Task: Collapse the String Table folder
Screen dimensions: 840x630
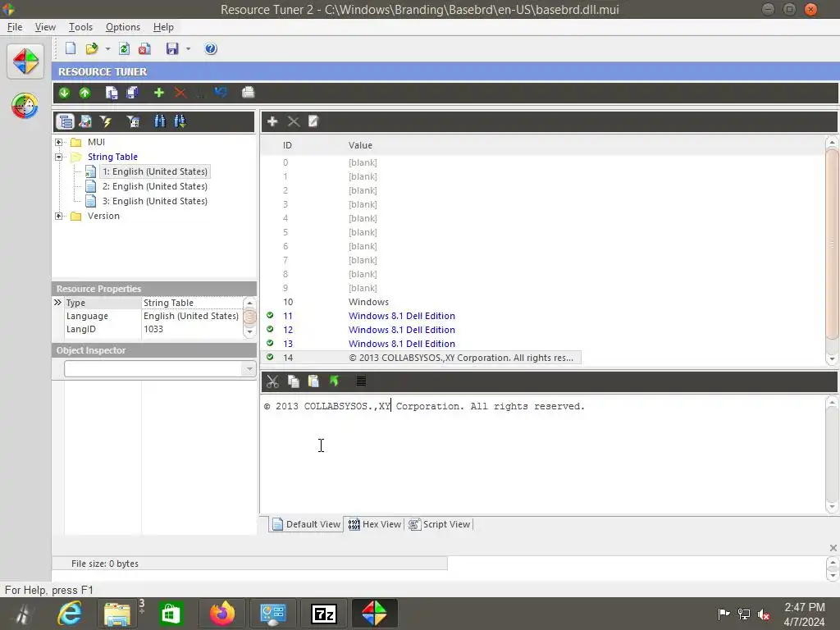Action: pyautogui.click(x=59, y=157)
